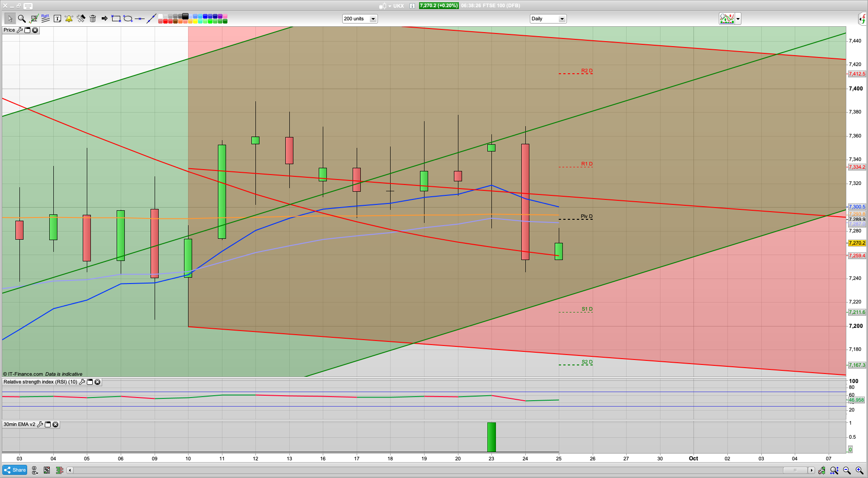
Task: Click the auto-fit zoom icon
Action: pyautogui.click(x=834, y=470)
